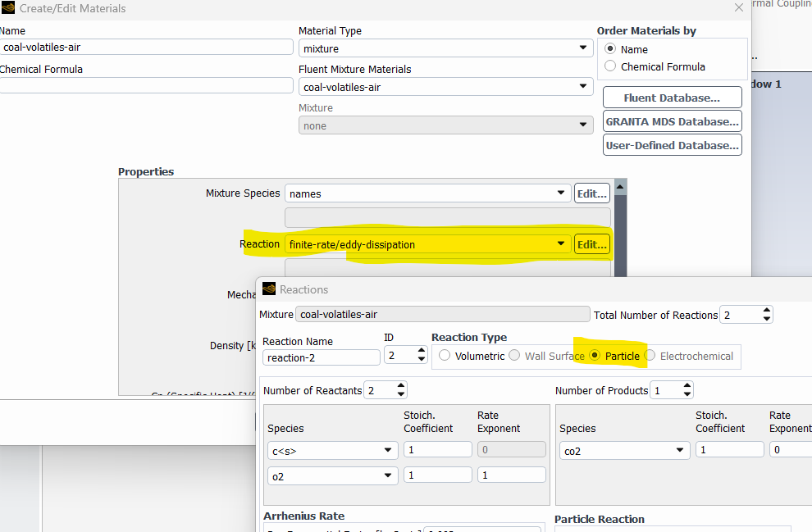The image size is (812, 532).
Task: Click the reaction ID stepper
Action: tap(421, 356)
